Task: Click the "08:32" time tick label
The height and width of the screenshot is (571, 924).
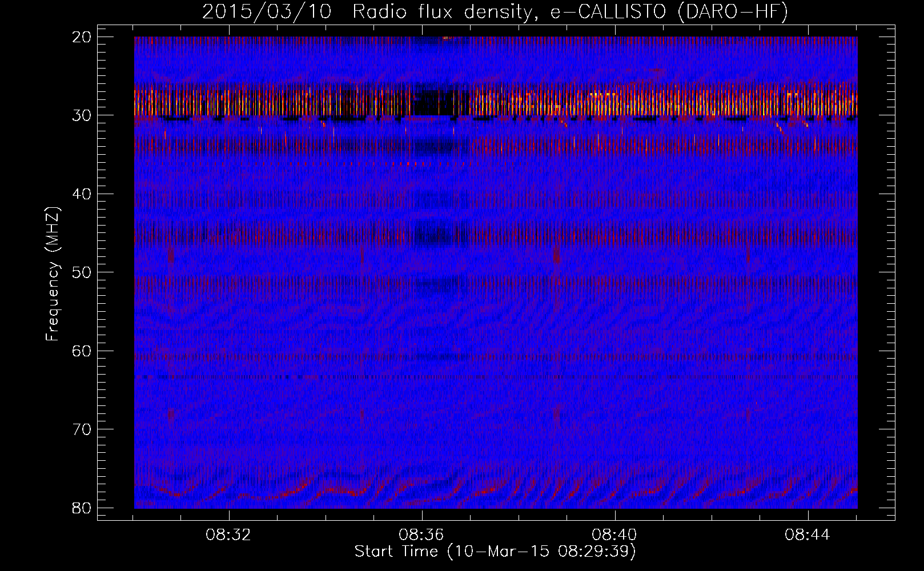Action: pos(229,535)
